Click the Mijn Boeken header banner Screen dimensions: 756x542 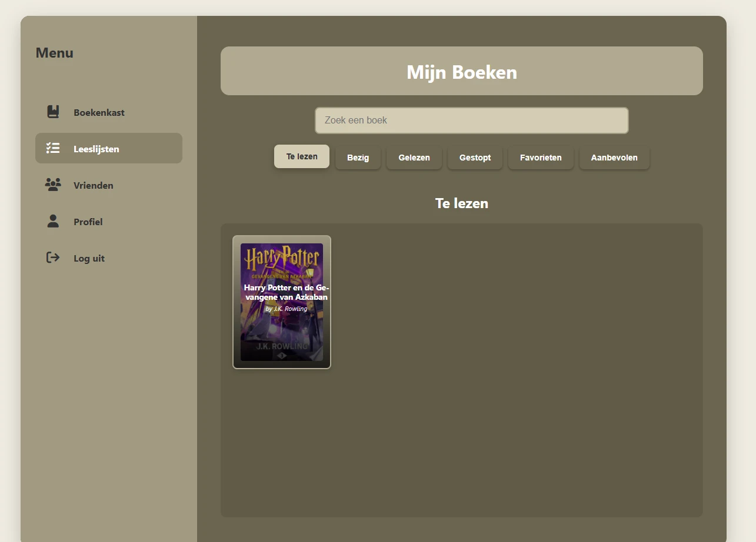[x=461, y=71]
